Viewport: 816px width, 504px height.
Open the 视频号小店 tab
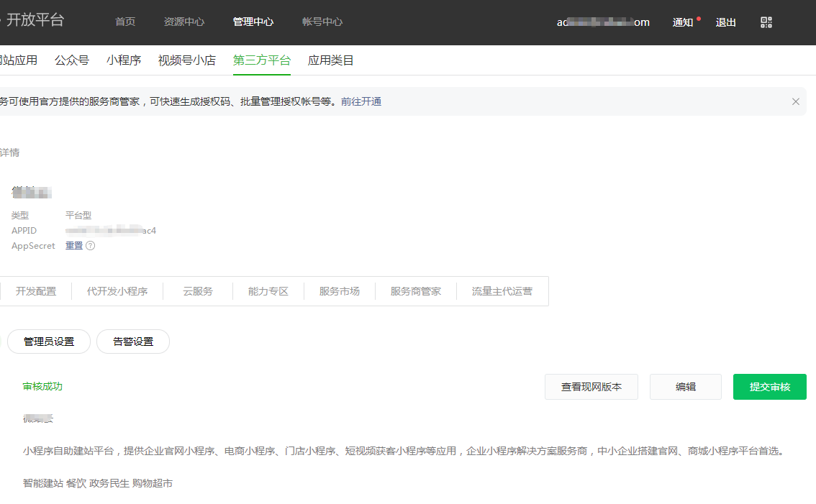[x=187, y=60]
